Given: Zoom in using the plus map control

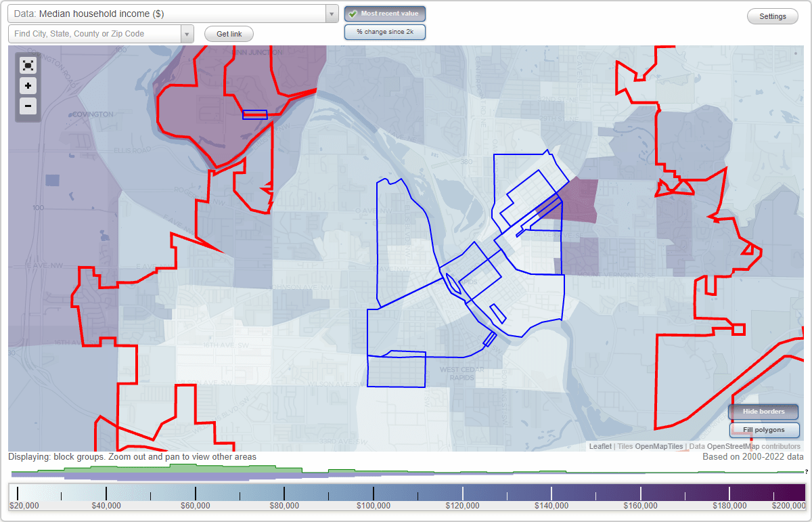Looking at the screenshot, I should (28, 86).
